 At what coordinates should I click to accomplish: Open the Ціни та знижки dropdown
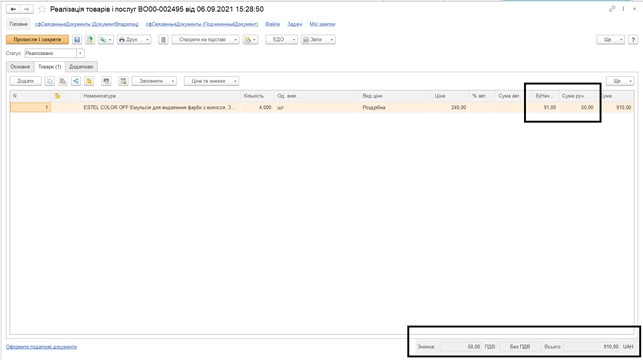(211, 81)
